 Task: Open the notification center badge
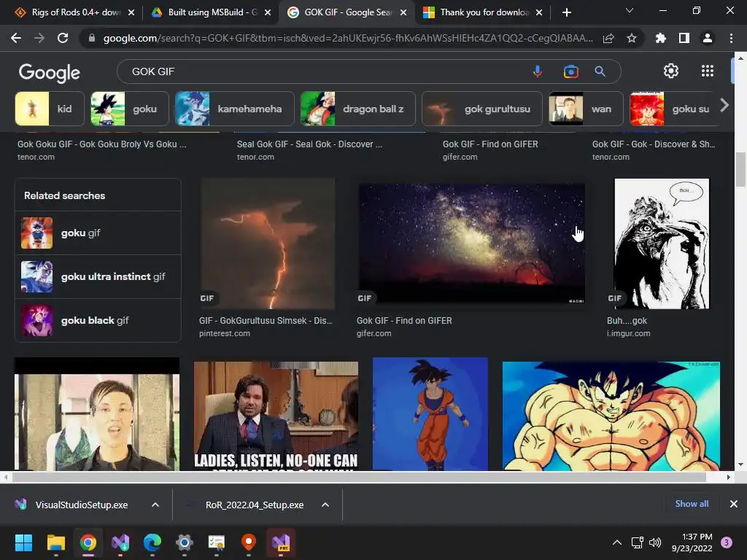coord(727,542)
